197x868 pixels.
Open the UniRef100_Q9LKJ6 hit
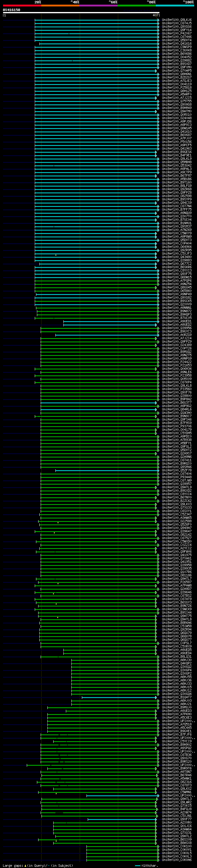pos(176,20)
